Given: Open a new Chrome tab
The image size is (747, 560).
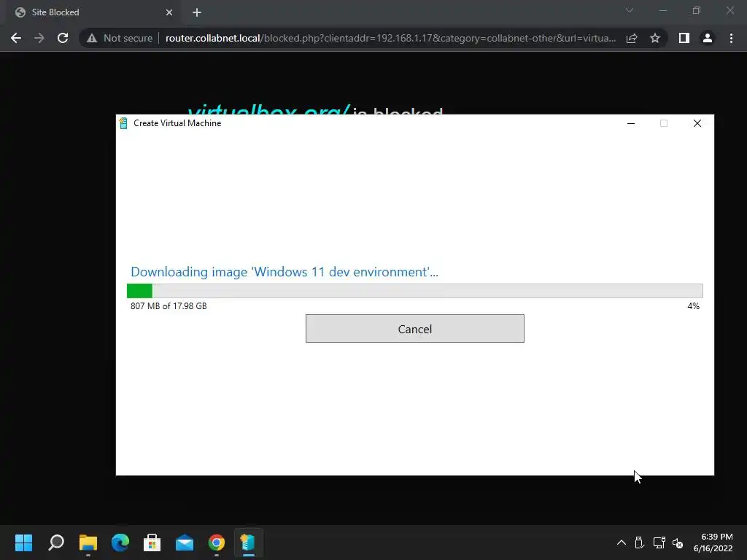Looking at the screenshot, I should pos(197,12).
